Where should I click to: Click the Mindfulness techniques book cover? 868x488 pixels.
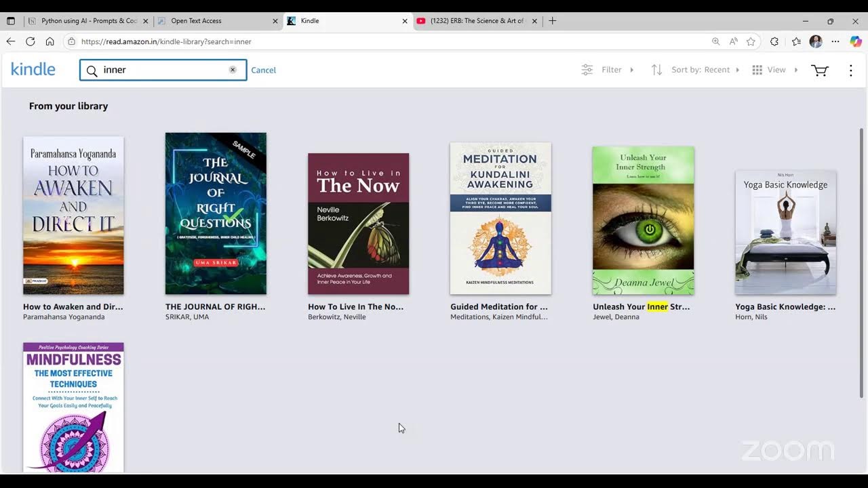(73, 407)
